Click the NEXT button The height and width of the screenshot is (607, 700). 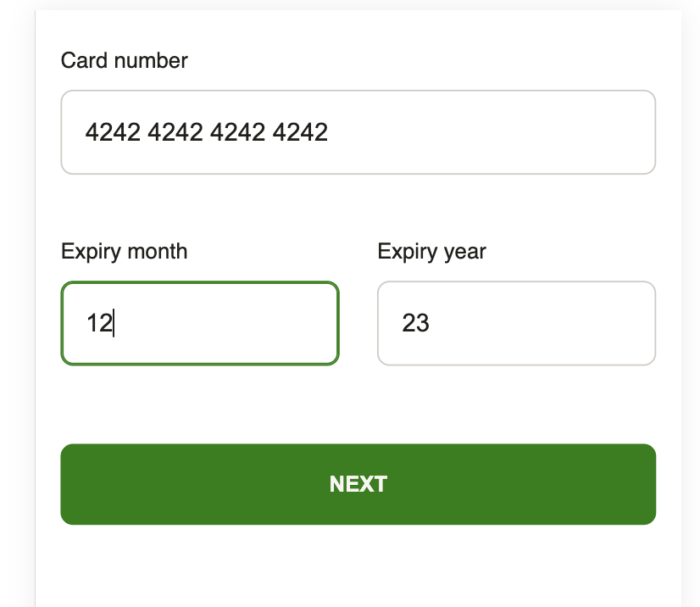coord(358,484)
